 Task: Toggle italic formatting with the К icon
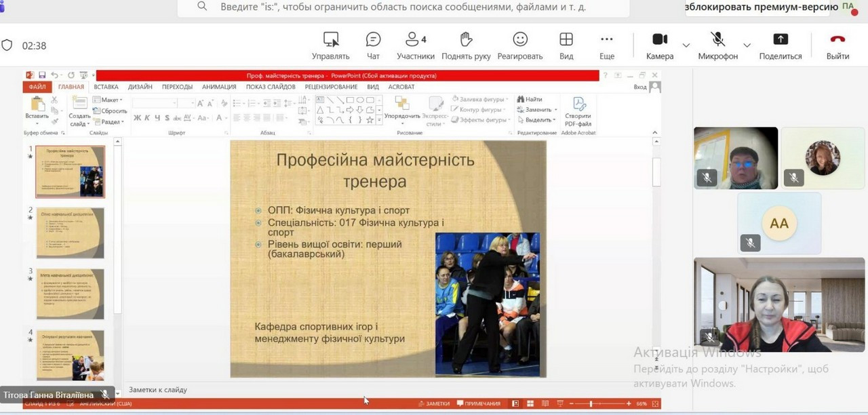coord(146,118)
